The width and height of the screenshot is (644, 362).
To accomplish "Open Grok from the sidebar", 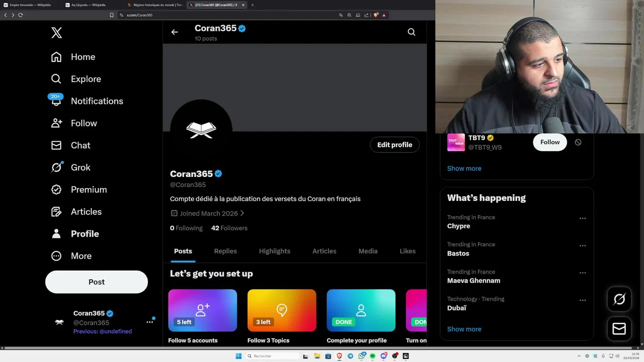I will [70, 167].
